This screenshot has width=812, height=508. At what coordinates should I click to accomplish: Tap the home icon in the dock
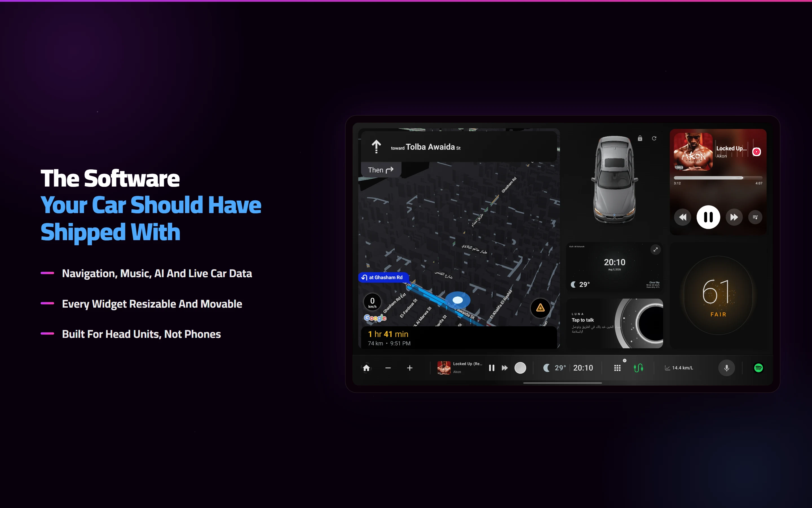tap(367, 368)
